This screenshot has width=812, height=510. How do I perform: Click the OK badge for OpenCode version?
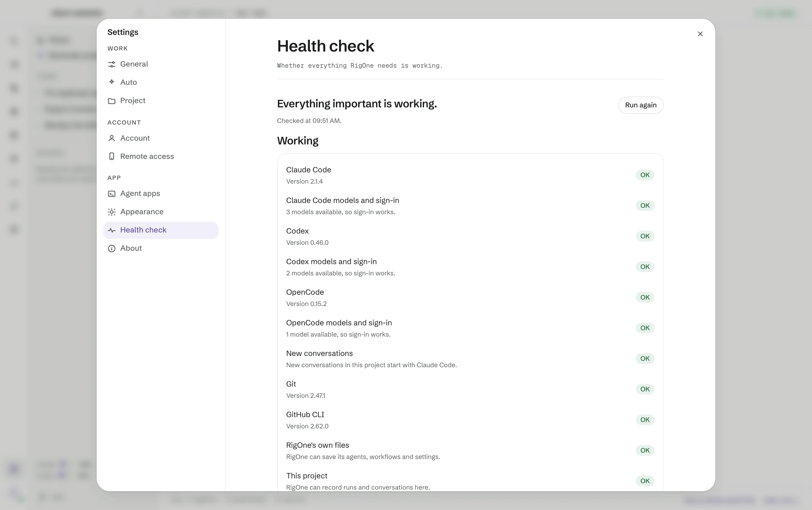(x=645, y=297)
